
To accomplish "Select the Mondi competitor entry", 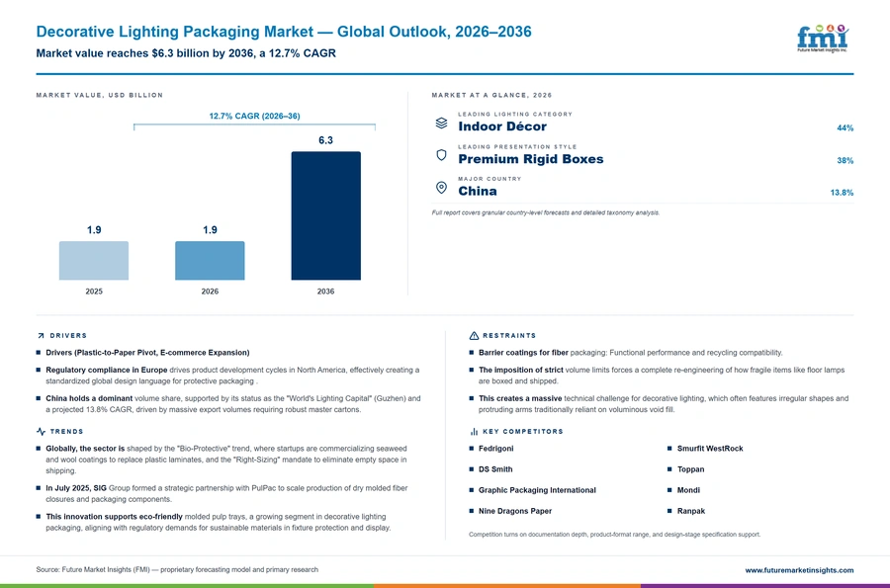I will click(x=688, y=490).
